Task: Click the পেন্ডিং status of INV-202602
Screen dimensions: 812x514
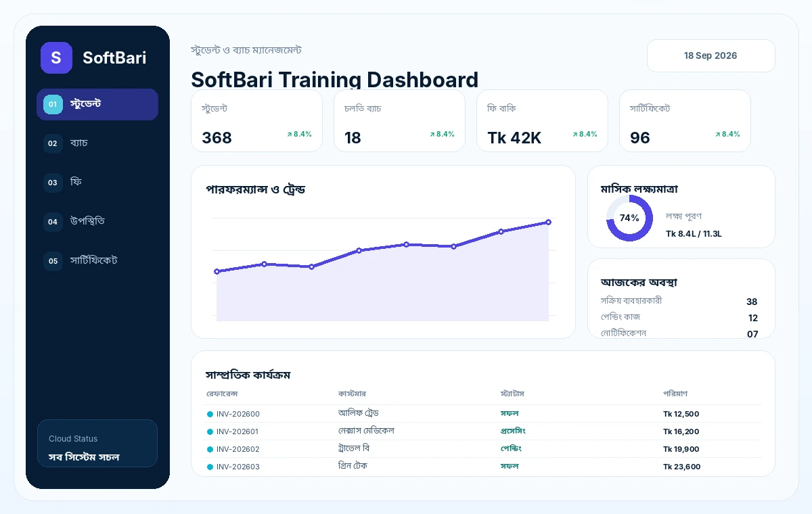Action: (x=511, y=448)
